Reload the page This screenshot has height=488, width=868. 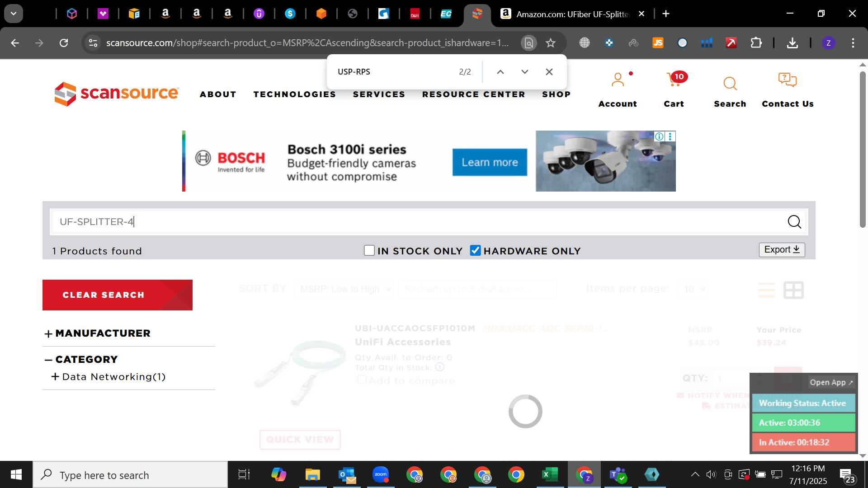tap(64, 43)
